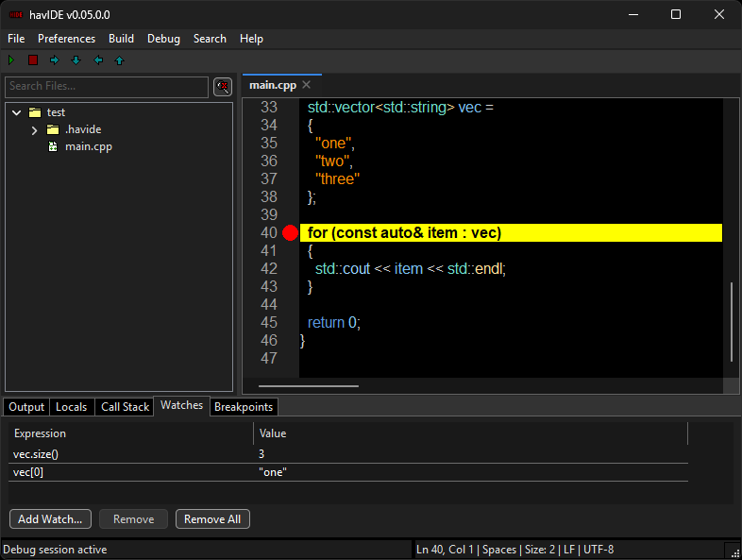
Task: Collapse the test folder in file tree
Action: coord(17,112)
